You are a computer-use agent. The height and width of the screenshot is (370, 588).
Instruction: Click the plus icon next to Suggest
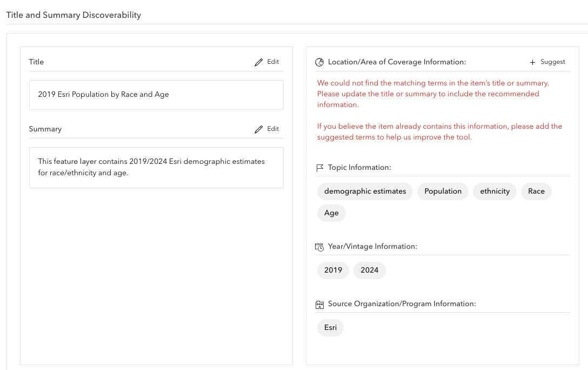pos(532,62)
